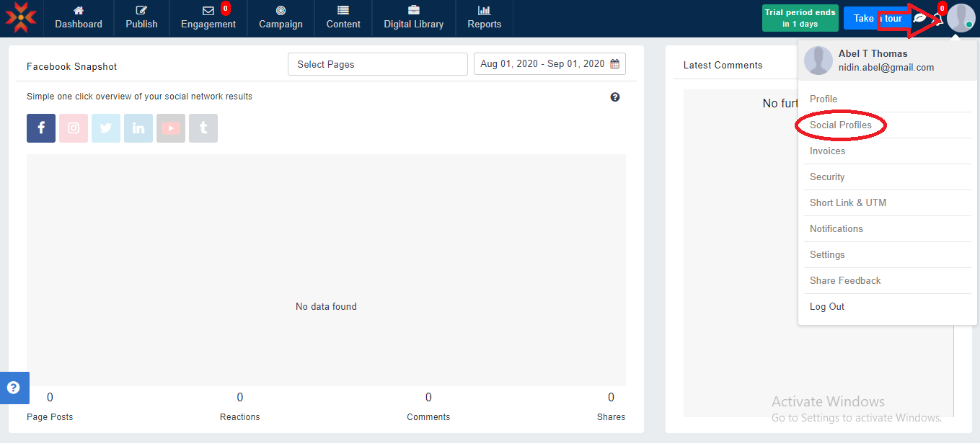This screenshot has height=446, width=980.
Task: Click the Digital Library nav item
Action: point(413,18)
